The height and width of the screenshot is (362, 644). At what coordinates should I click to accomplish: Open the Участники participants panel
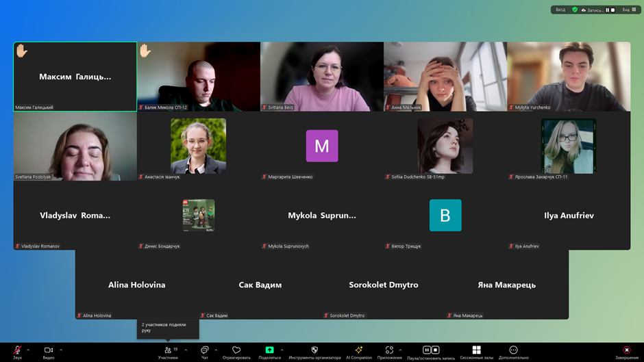coord(168,350)
